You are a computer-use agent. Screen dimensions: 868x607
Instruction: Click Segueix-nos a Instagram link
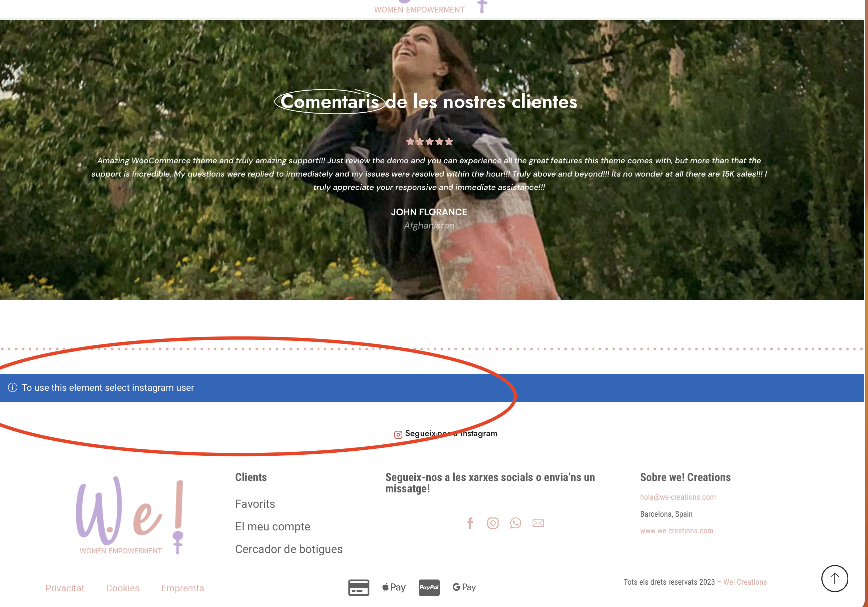[446, 434]
